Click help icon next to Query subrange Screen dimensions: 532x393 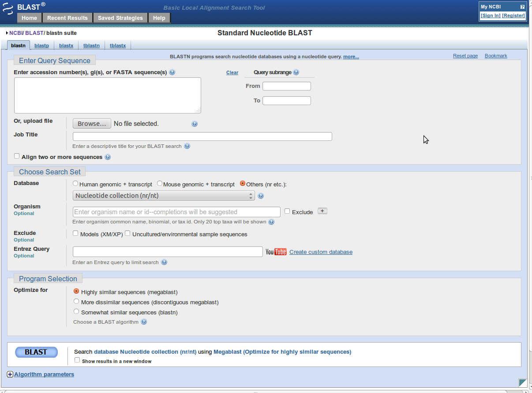(x=296, y=72)
